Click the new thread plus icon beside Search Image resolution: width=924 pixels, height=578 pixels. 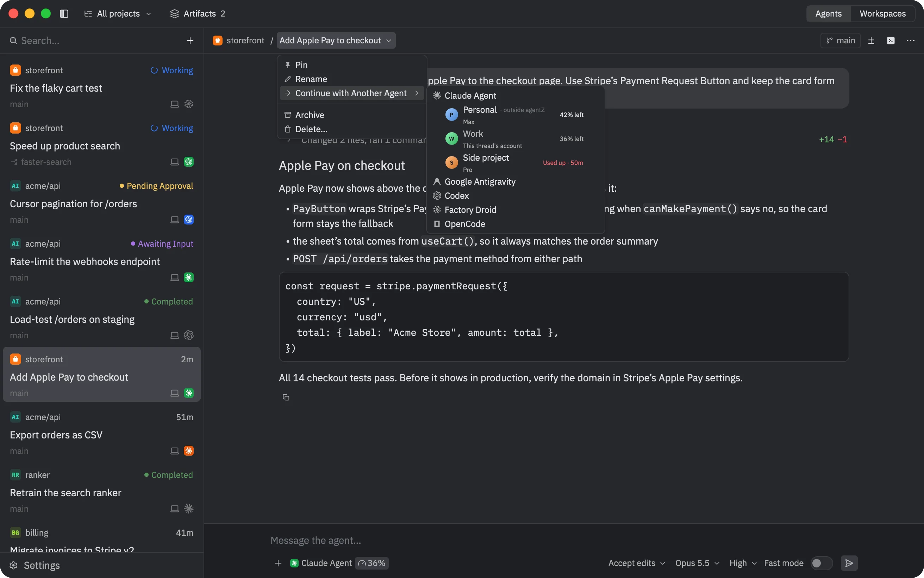tap(190, 41)
